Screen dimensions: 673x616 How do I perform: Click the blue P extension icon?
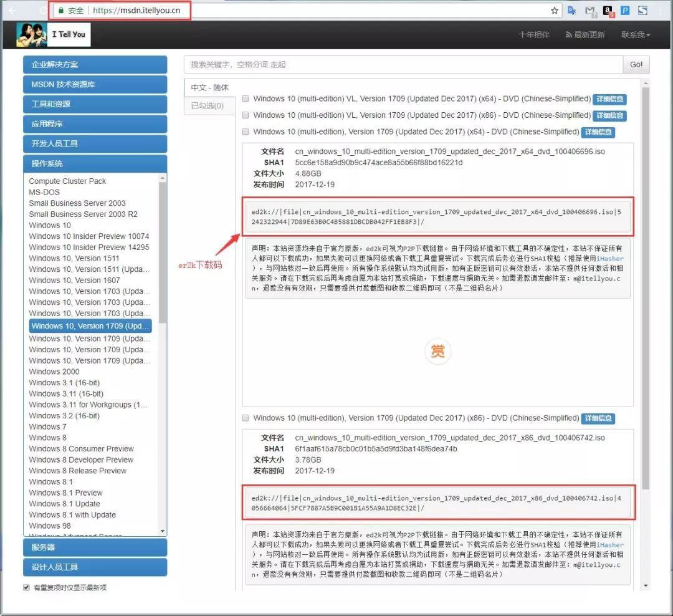[x=625, y=11]
